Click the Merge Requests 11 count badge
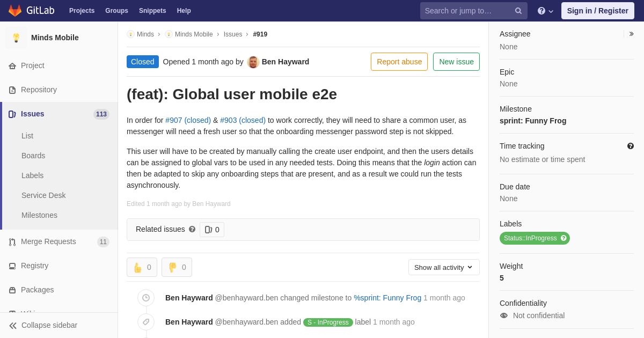 coord(103,242)
